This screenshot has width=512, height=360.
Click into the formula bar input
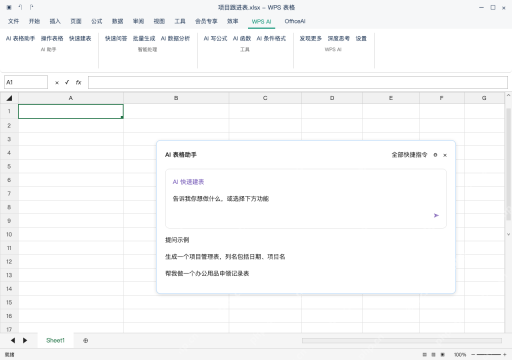click(x=298, y=82)
